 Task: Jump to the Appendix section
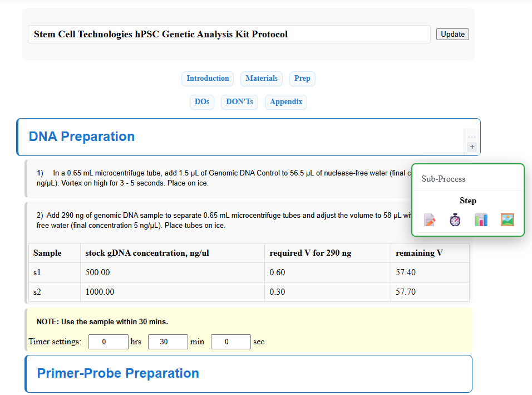tap(285, 102)
